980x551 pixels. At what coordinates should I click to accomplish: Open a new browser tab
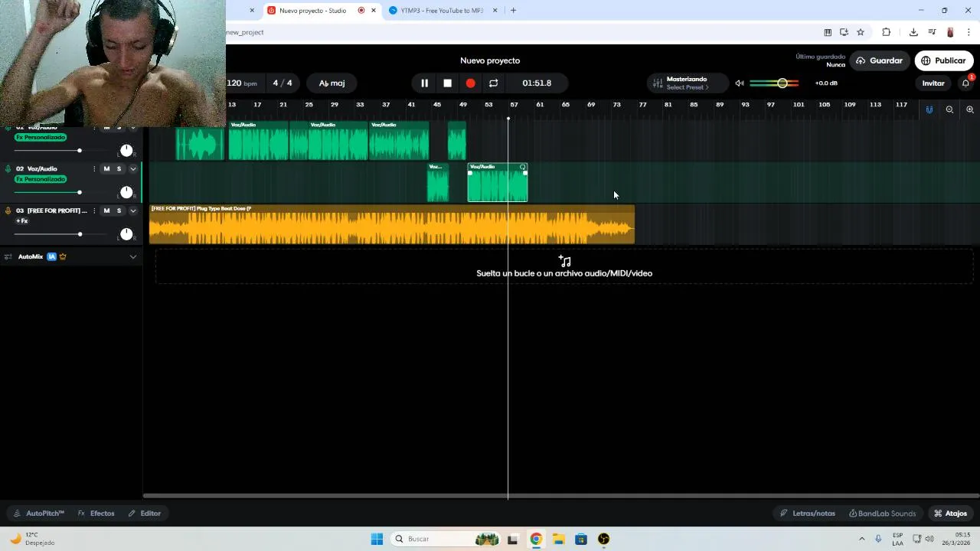pyautogui.click(x=513, y=11)
